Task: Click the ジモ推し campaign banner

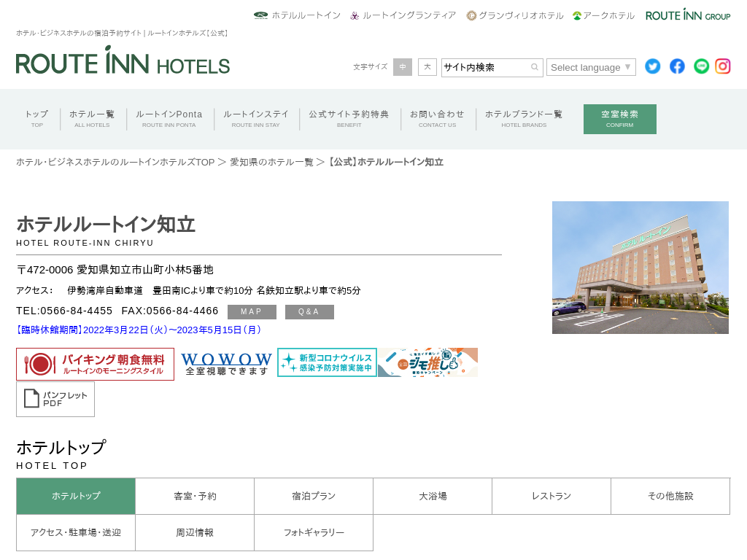Action: point(427,362)
